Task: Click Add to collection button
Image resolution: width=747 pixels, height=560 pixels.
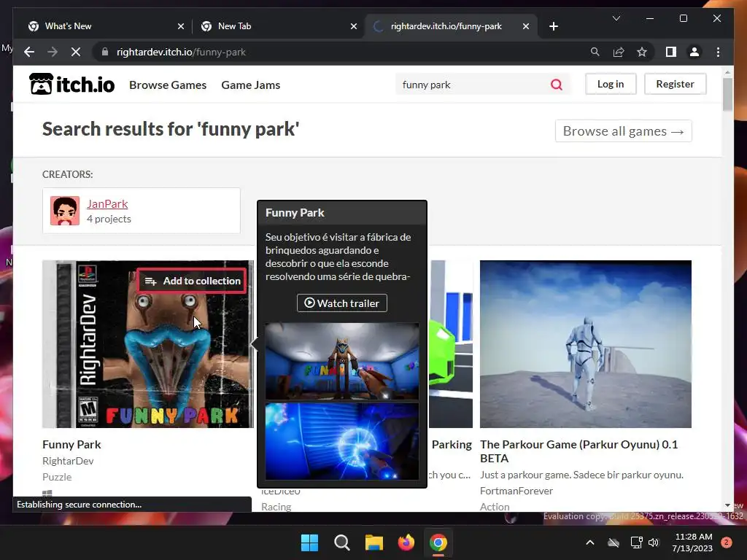Action: pos(193,281)
